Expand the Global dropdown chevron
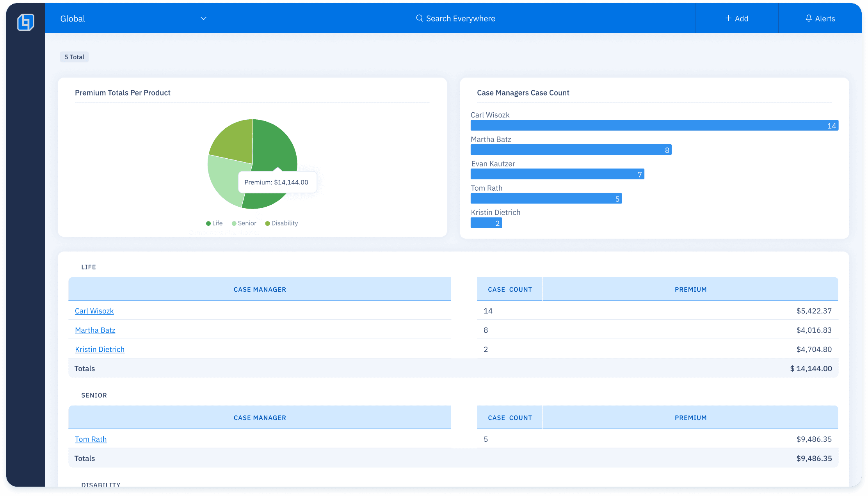Viewport: 868px width, 496px height. [203, 18]
